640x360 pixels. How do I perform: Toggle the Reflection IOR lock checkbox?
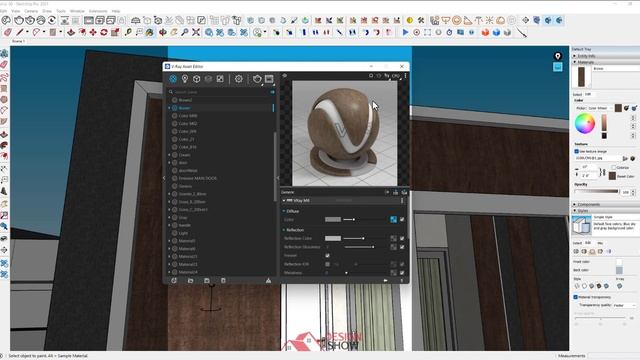pyautogui.click(x=327, y=264)
